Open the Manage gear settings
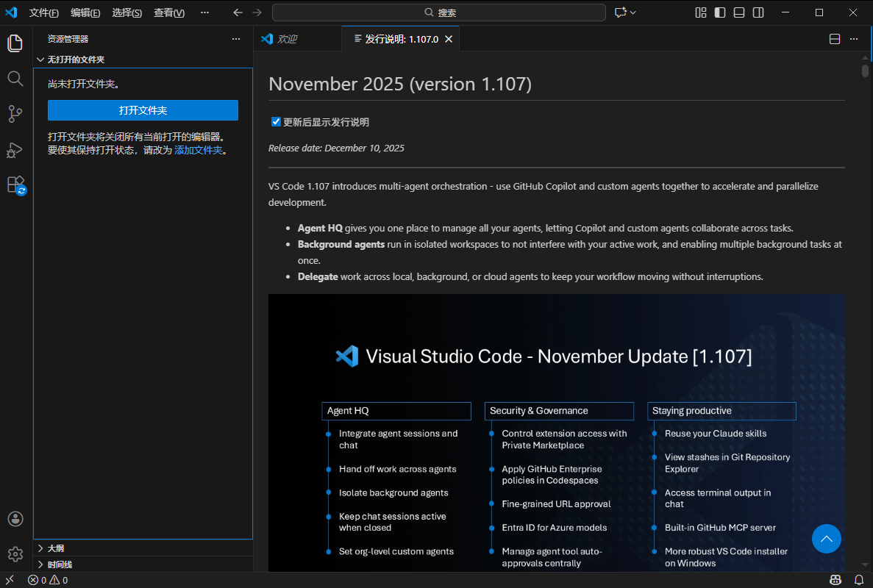This screenshot has height=588, width=873. pos(15,554)
